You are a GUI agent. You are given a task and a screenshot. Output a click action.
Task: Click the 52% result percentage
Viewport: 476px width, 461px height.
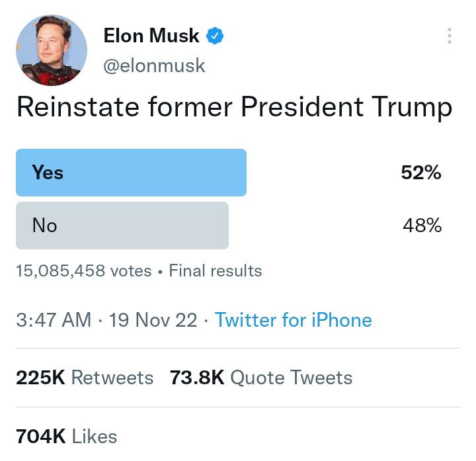tap(421, 173)
